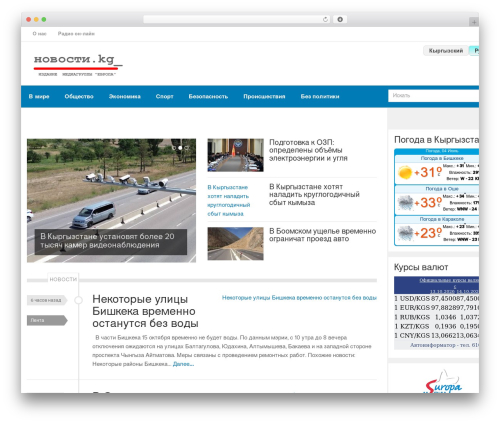Click the +23° Karakol temperature

[x=428, y=233]
